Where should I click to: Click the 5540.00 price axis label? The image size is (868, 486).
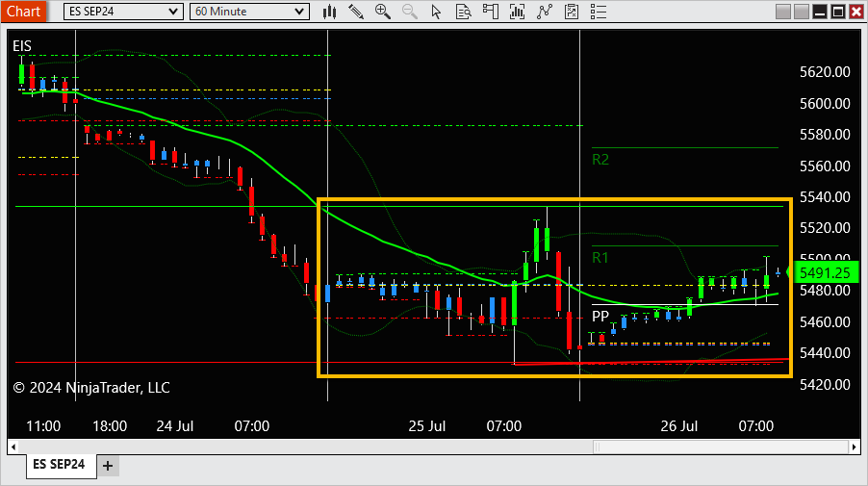[x=825, y=197]
